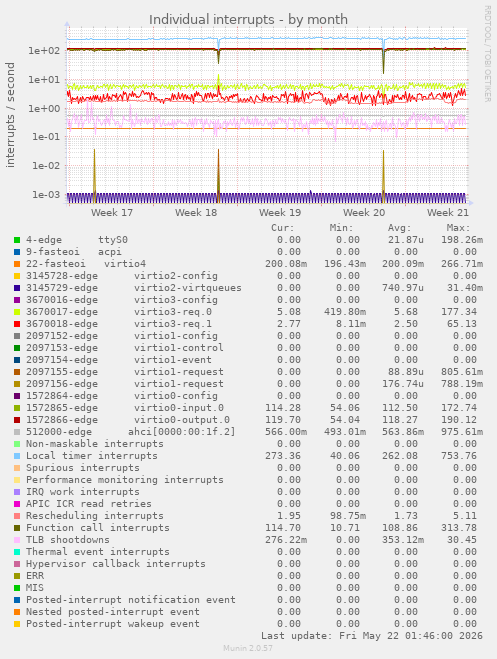Click the virtio1-control legend label
The width and height of the screenshot is (497, 659).
(179, 348)
